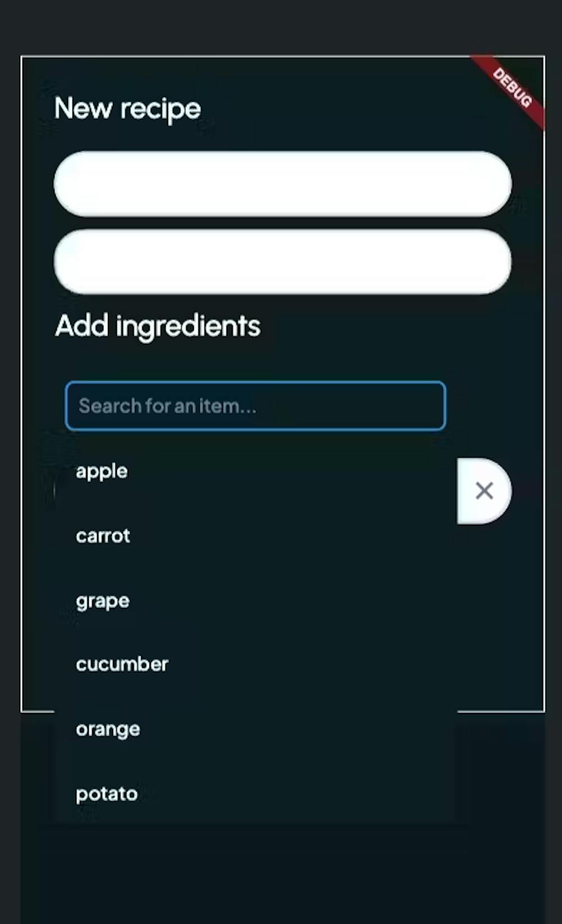Select apple from the ingredient list

pyautogui.click(x=102, y=471)
